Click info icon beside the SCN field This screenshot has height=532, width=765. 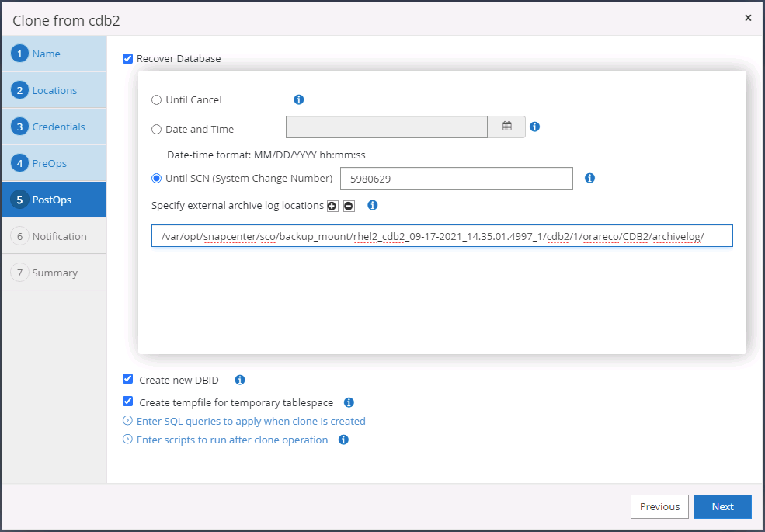(589, 178)
